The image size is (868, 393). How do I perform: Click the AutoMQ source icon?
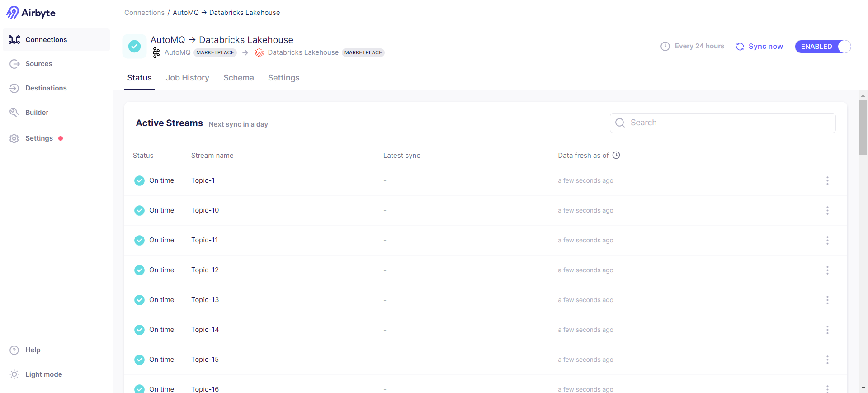coord(156,53)
